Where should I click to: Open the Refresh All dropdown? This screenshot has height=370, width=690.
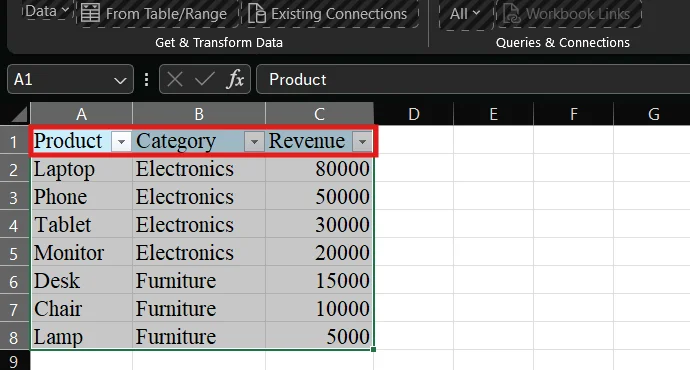pos(465,14)
